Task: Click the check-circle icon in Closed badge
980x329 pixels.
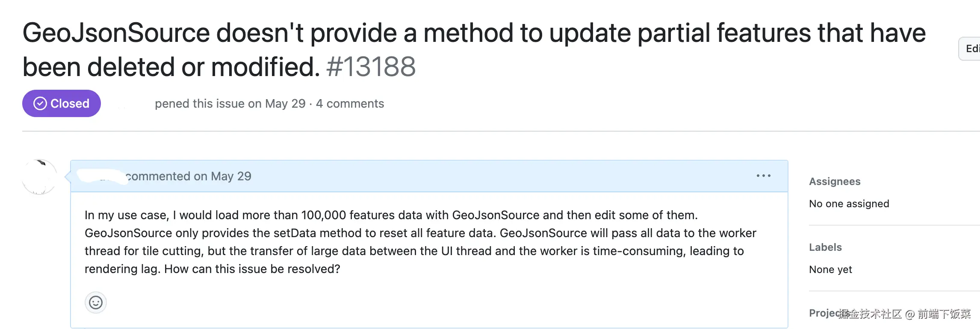Action: point(40,103)
